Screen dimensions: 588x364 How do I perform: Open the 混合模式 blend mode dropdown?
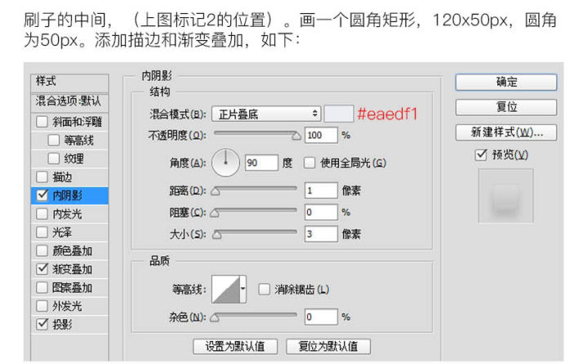pos(266,114)
